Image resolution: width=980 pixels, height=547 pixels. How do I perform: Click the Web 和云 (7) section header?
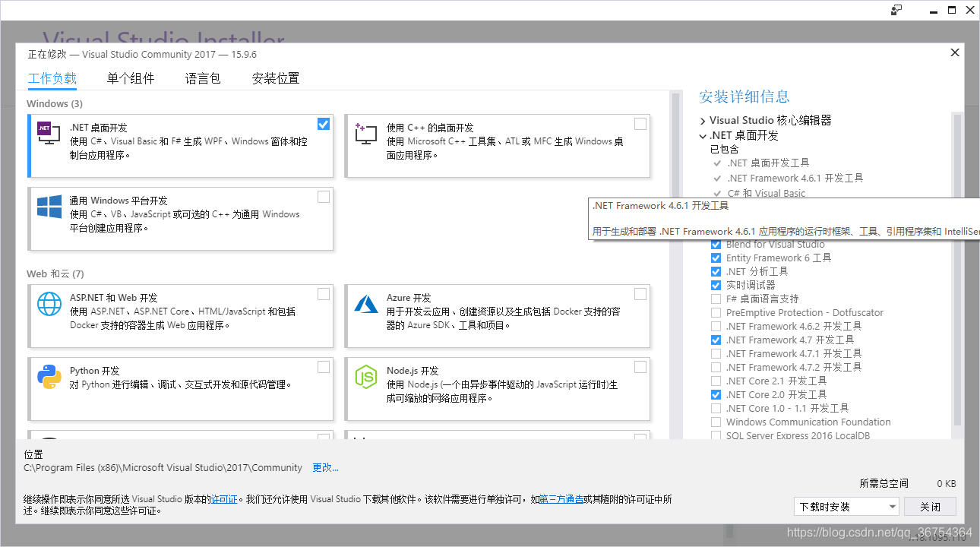tap(55, 273)
